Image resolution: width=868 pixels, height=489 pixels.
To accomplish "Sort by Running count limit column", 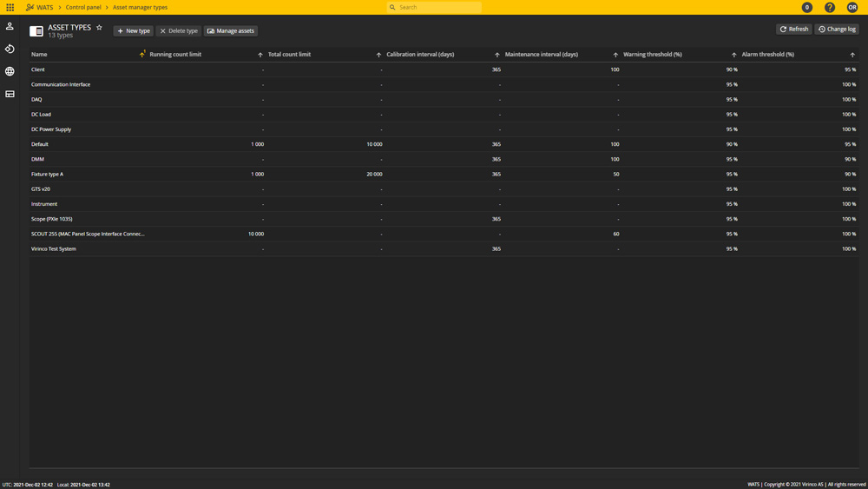I will [260, 55].
